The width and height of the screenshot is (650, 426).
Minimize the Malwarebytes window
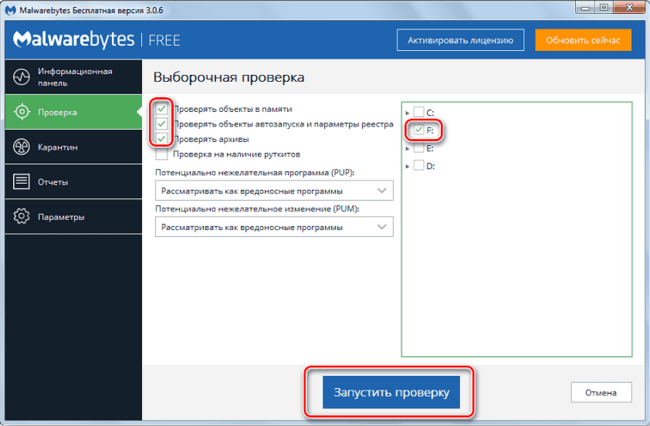(585, 7)
